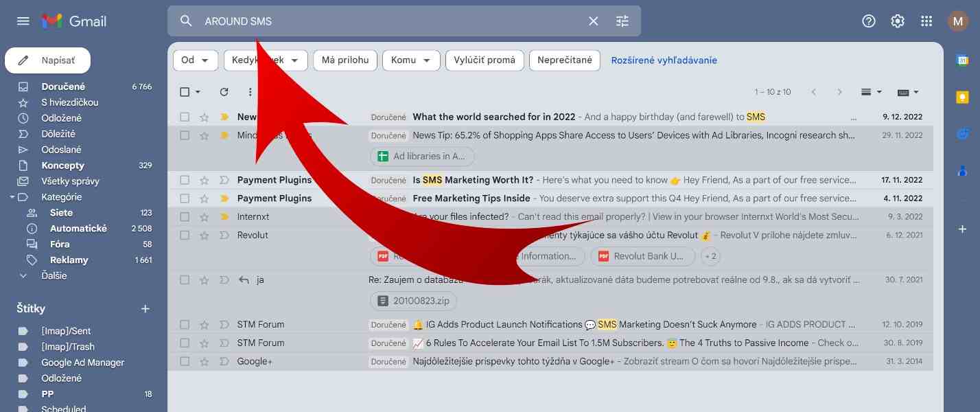Viewport: 980px width, 412px height.
Task: Select the Google+ email checkbox
Action: point(185,361)
